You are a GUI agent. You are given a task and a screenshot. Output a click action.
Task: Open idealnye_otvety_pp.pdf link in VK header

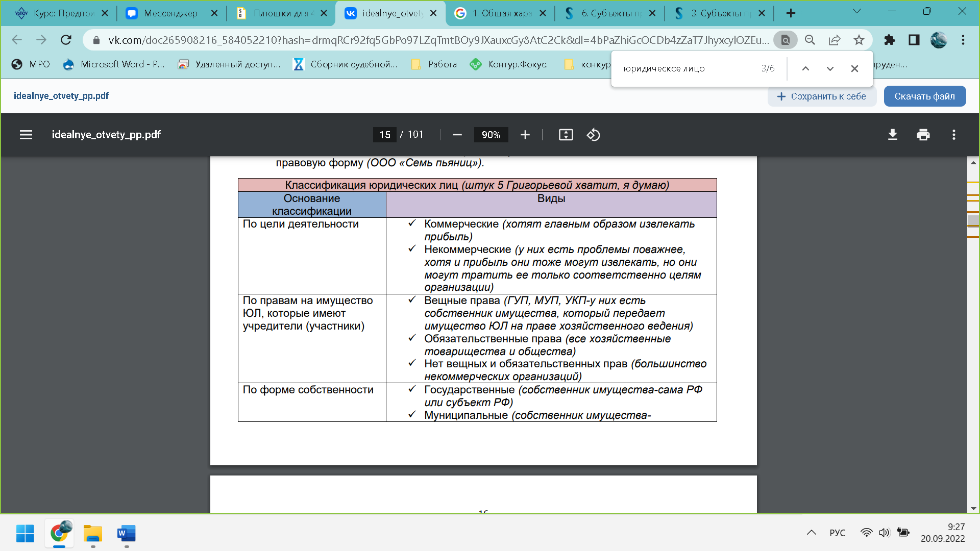pyautogui.click(x=61, y=96)
